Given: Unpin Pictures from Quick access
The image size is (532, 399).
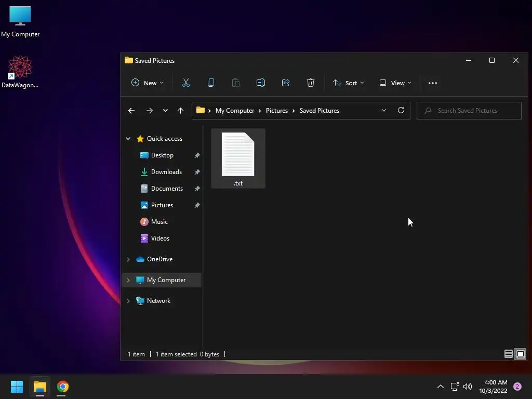Looking at the screenshot, I should coord(197,205).
